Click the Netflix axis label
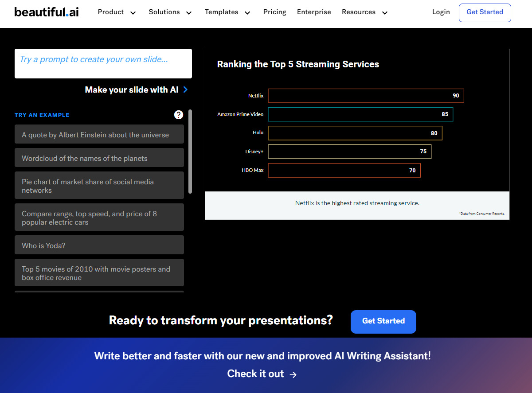 click(256, 96)
